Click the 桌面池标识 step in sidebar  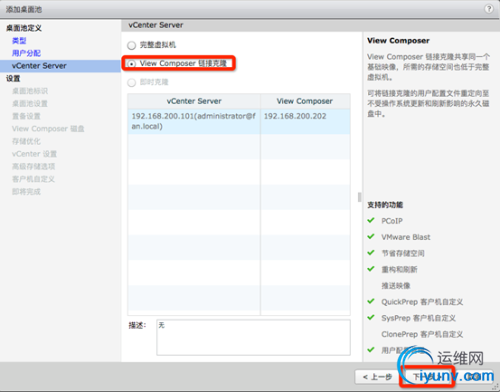[30, 91]
